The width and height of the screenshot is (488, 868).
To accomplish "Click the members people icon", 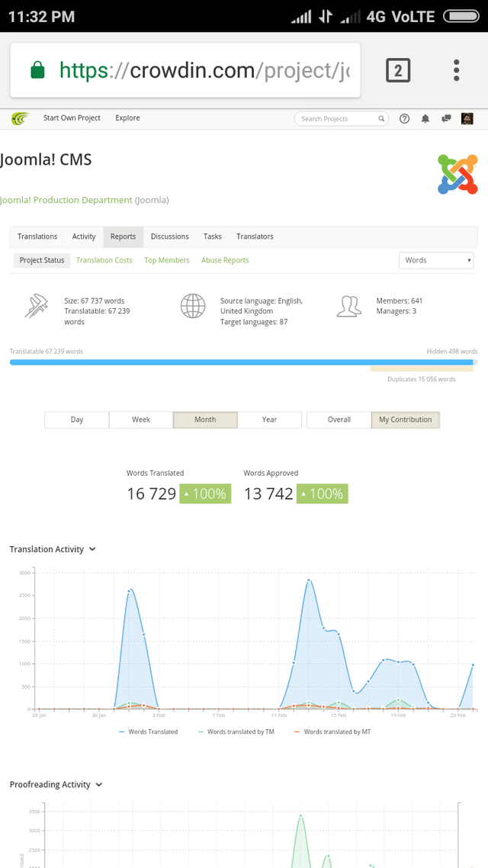I will click(349, 306).
